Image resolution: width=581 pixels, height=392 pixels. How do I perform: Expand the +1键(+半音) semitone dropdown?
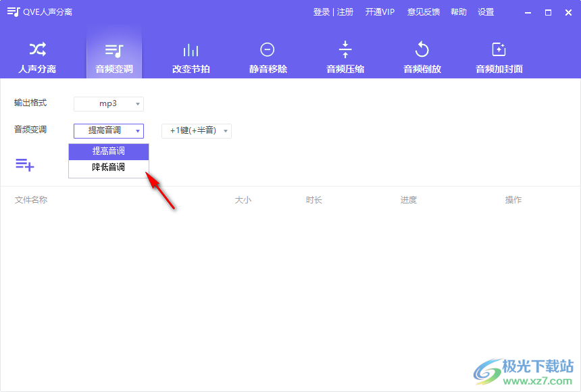[x=196, y=131]
